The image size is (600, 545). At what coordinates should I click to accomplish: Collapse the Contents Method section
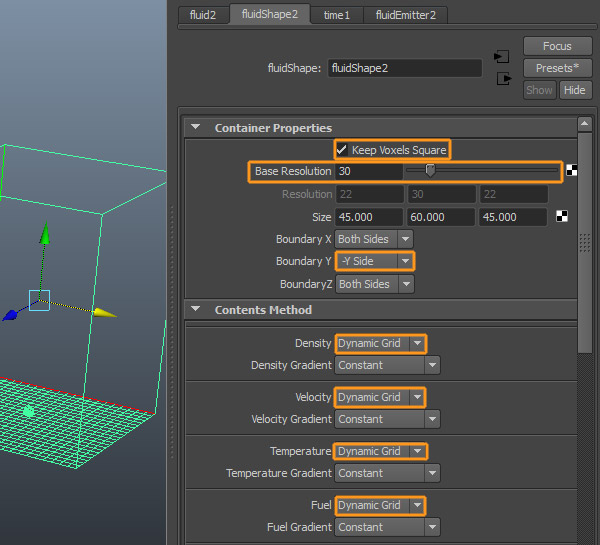tap(196, 308)
